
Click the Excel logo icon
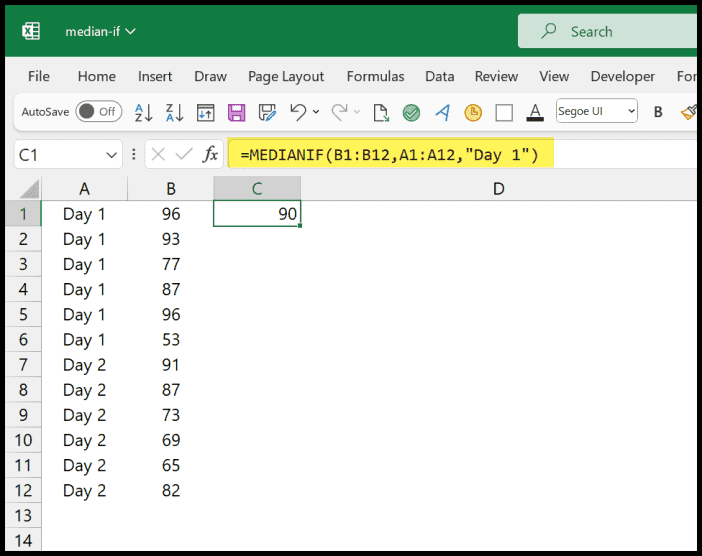pyautogui.click(x=31, y=31)
